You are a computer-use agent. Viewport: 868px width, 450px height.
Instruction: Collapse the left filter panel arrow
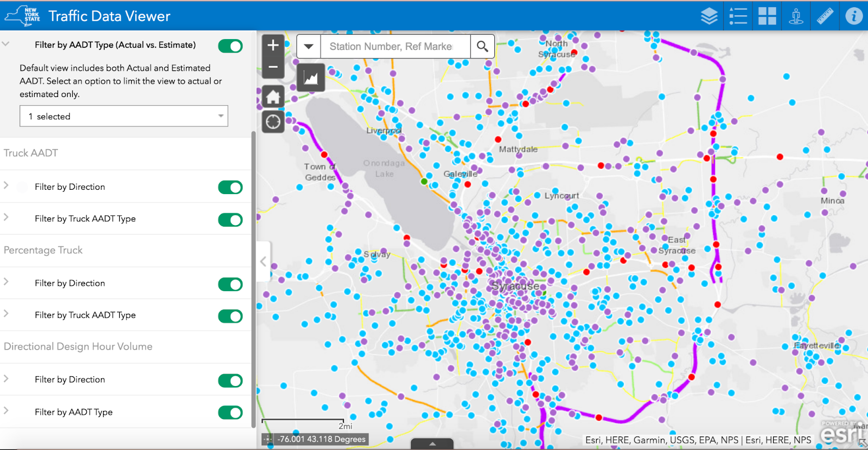(264, 261)
